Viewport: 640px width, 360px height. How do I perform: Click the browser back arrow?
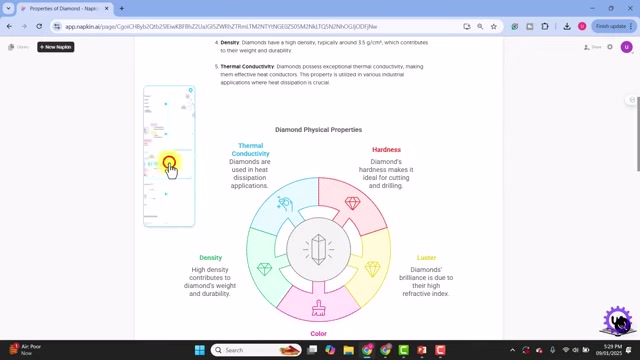pyautogui.click(x=9, y=26)
